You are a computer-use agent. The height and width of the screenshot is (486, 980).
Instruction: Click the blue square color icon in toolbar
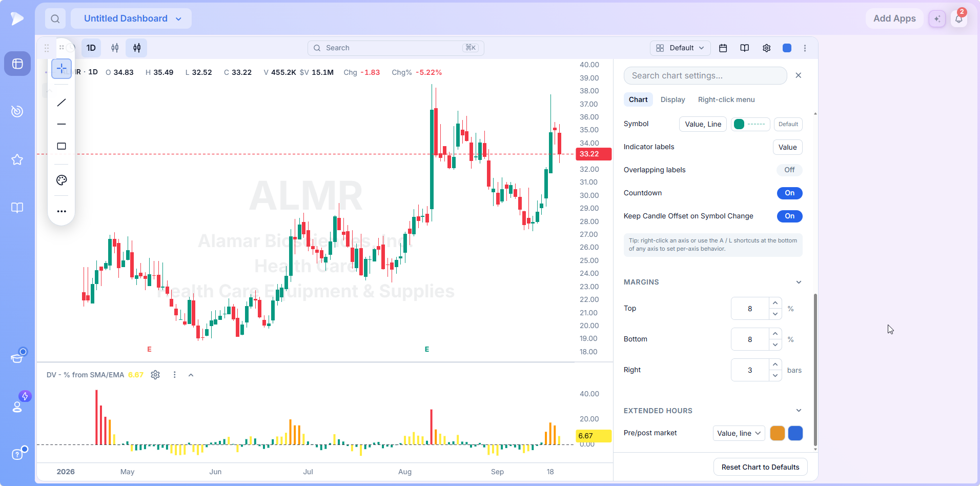click(787, 48)
